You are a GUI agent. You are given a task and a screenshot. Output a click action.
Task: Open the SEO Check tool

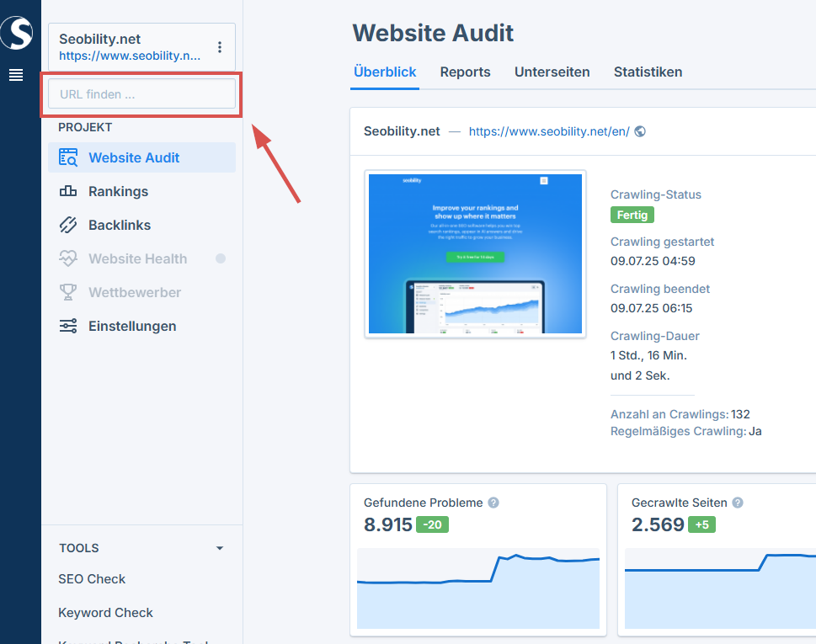coord(92,579)
